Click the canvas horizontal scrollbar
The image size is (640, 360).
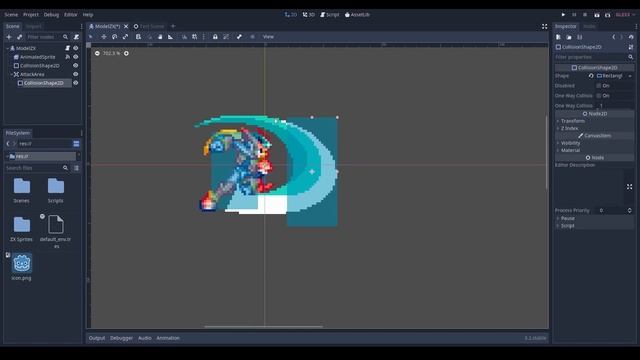tap(263, 327)
